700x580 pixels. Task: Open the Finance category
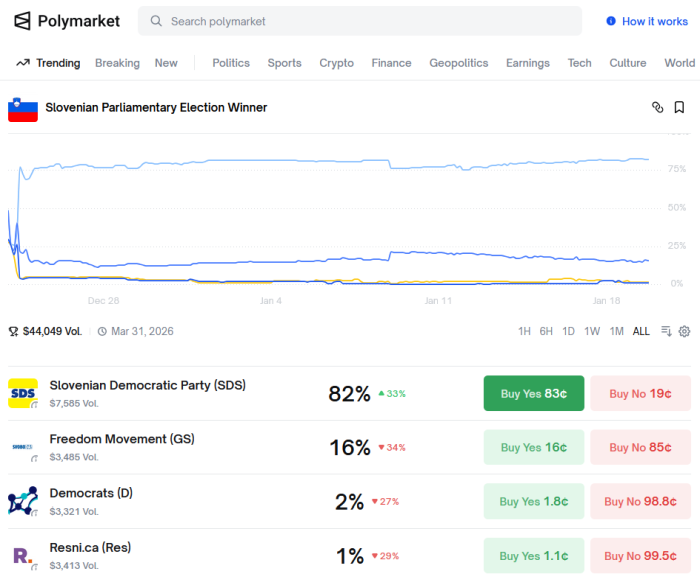[392, 63]
